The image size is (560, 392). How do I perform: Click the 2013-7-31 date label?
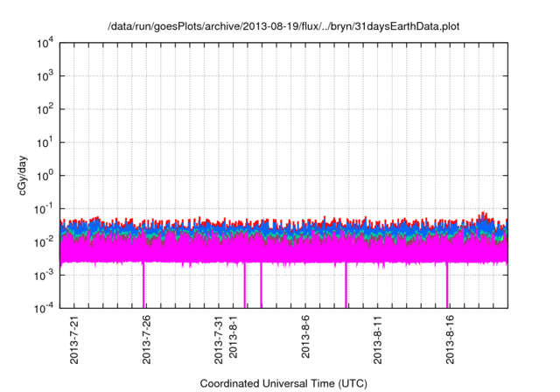[219, 339]
